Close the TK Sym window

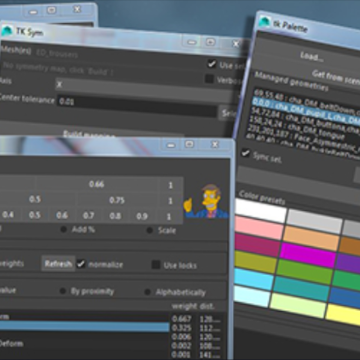click(236, 43)
